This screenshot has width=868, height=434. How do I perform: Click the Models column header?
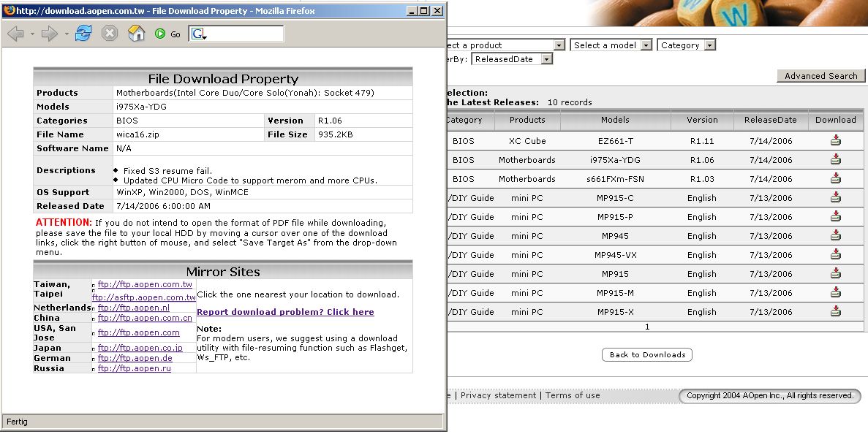pyautogui.click(x=615, y=120)
